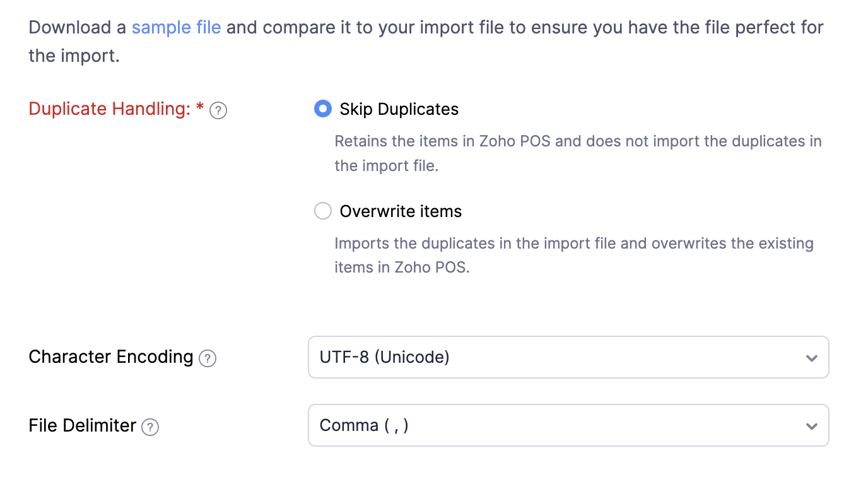Select the Skip Duplicates radio button
Viewport: 868px width, 477px height.
(x=323, y=109)
